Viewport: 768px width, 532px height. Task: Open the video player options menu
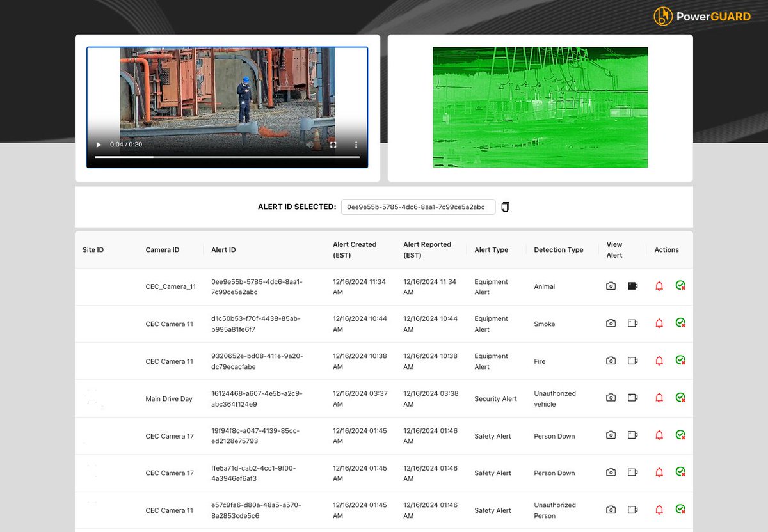click(356, 145)
